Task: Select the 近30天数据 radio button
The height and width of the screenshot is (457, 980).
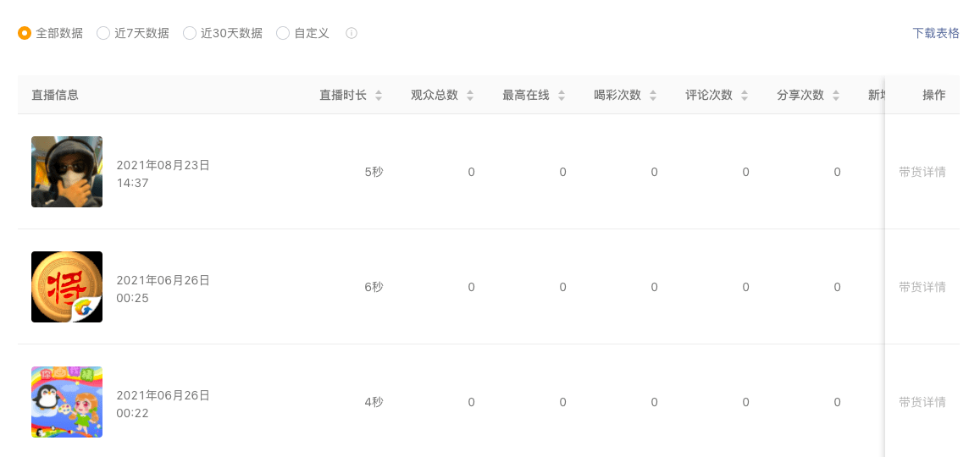Action: click(190, 33)
